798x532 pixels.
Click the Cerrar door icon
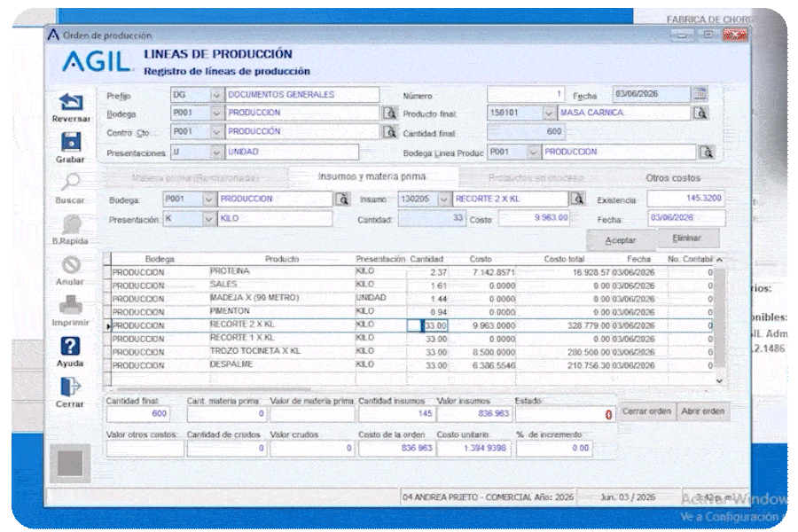(70, 387)
